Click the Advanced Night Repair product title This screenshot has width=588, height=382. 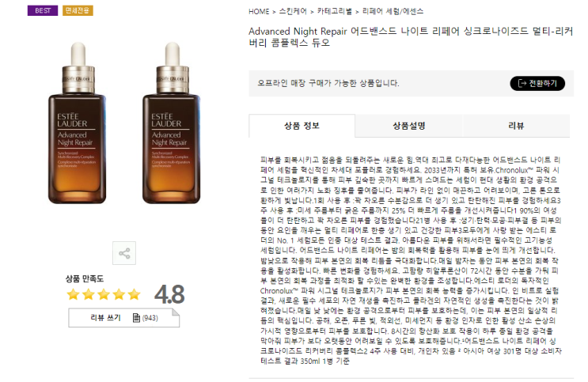[x=411, y=36]
